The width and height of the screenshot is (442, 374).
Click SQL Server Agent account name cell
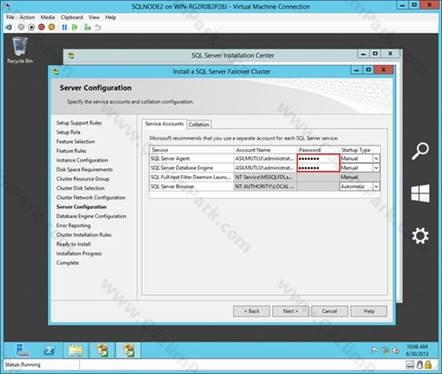click(x=265, y=159)
